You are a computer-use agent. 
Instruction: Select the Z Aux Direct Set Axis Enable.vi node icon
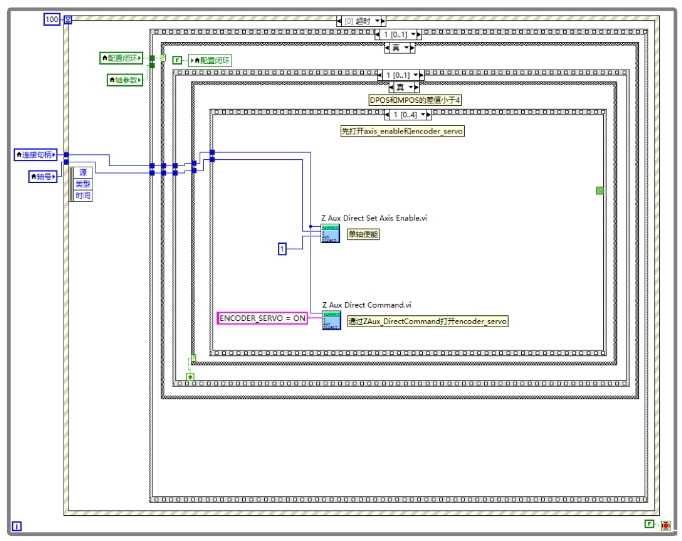point(330,234)
